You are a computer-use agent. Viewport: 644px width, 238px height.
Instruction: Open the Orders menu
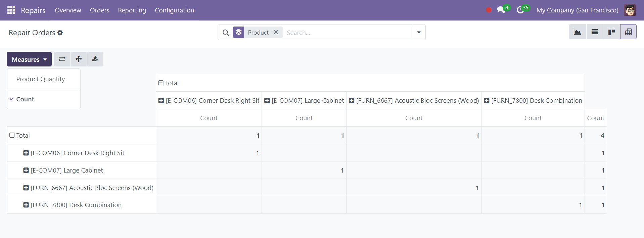pyautogui.click(x=100, y=10)
